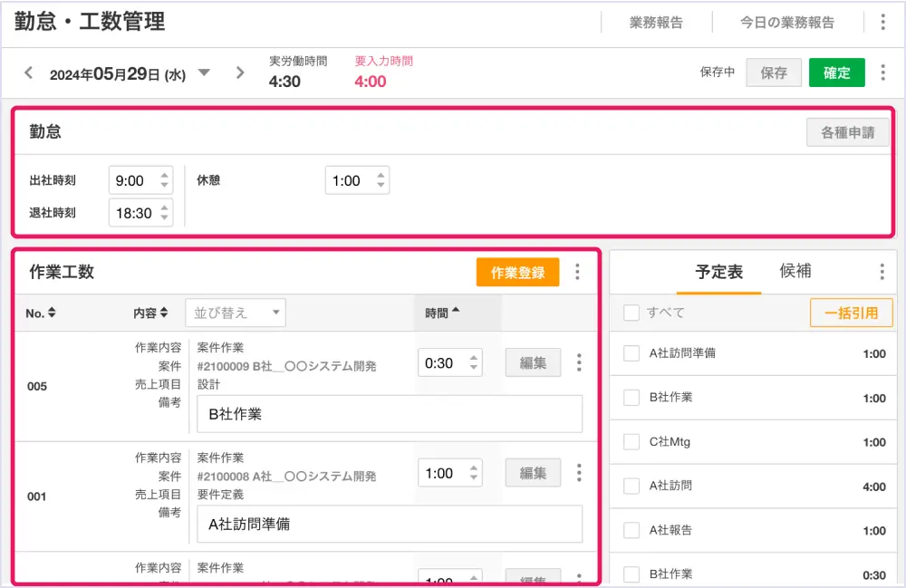Click the orange 作業登録 button
Viewport: 906px width, 588px height.
517,272
